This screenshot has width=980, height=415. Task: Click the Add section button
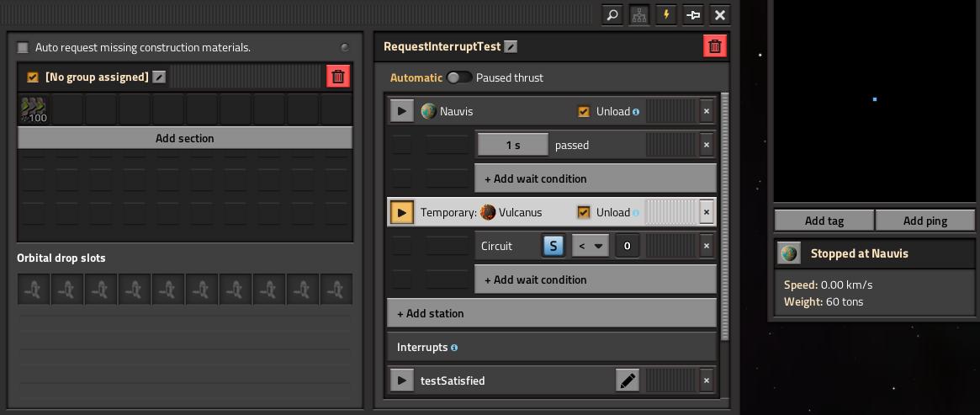pyautogui.click(x=185, y=138)
